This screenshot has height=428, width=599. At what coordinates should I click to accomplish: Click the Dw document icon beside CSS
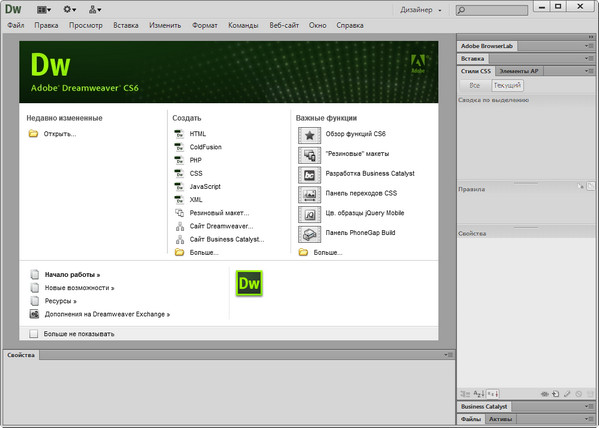point(179,173)
